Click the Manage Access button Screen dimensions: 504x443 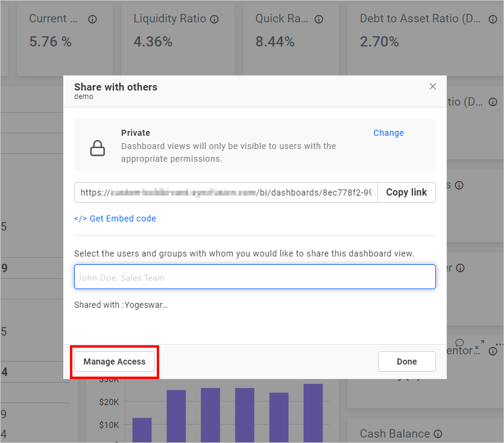115,362
